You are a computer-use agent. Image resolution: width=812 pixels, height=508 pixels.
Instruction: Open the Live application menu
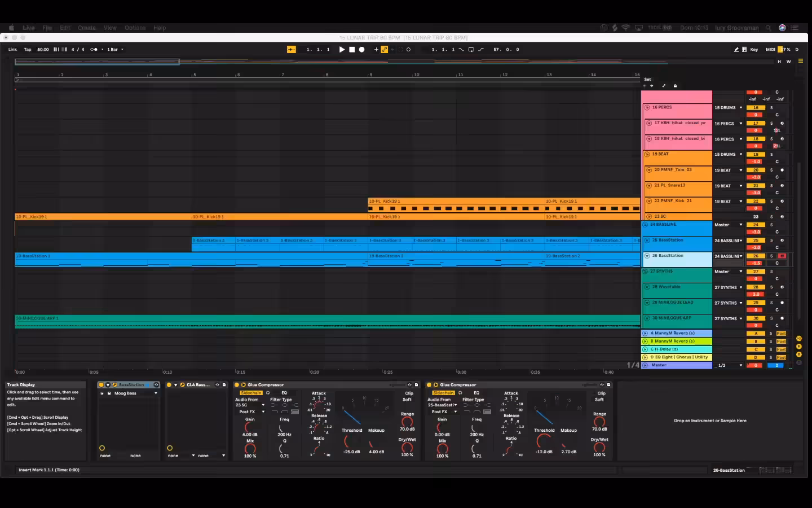29,28
